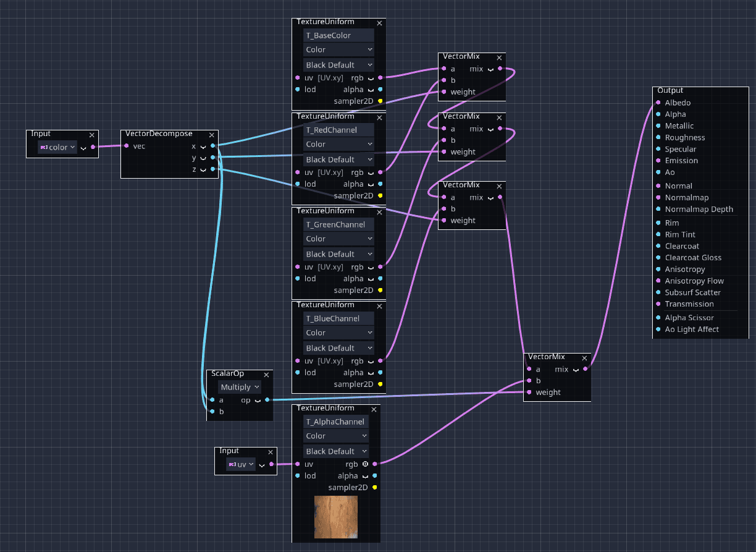Screen dimensions: 756x552
Task: Click the VectorDecompose vec input port
Action: coord(126,146)
